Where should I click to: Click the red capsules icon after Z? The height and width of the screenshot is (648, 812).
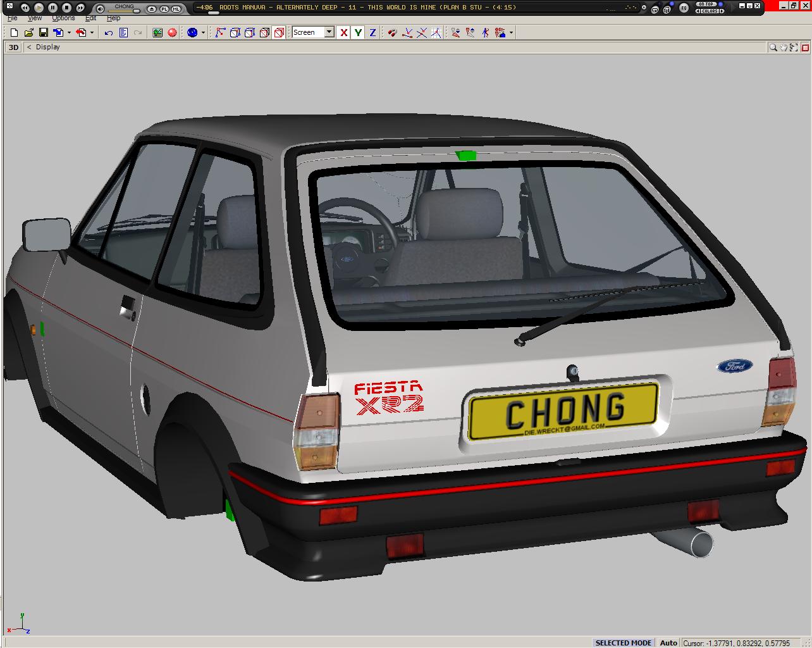393,32
